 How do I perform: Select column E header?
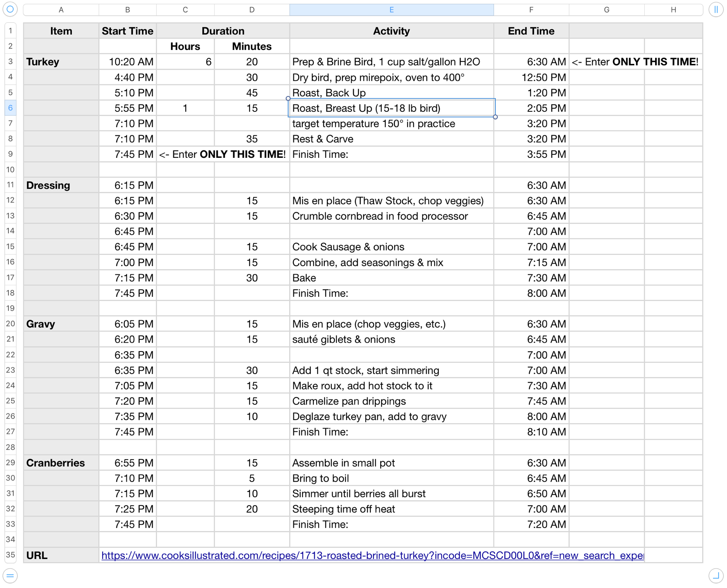(391, 10)
